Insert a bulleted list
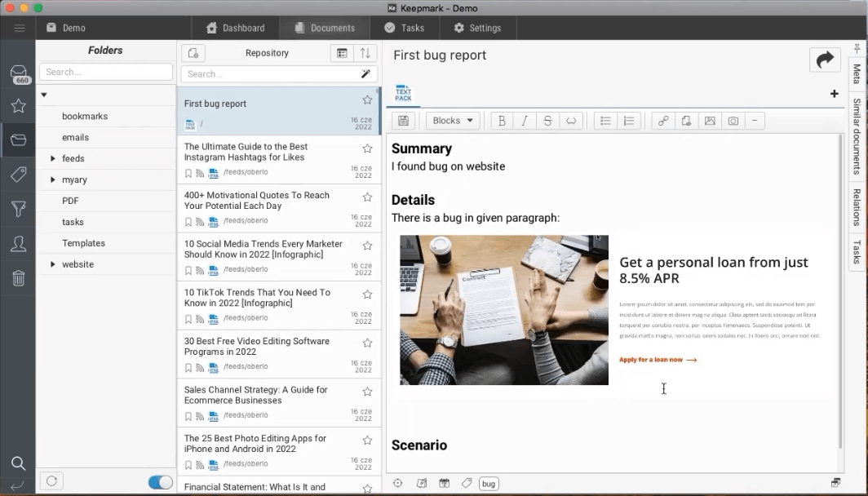 click(605, 121)
